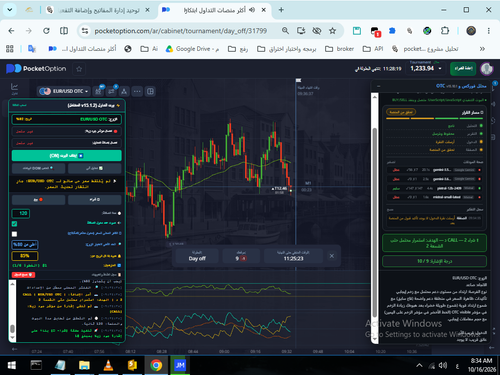Open the chart indicators settings icon
500x375 pixels.
(x=98, y=91)
